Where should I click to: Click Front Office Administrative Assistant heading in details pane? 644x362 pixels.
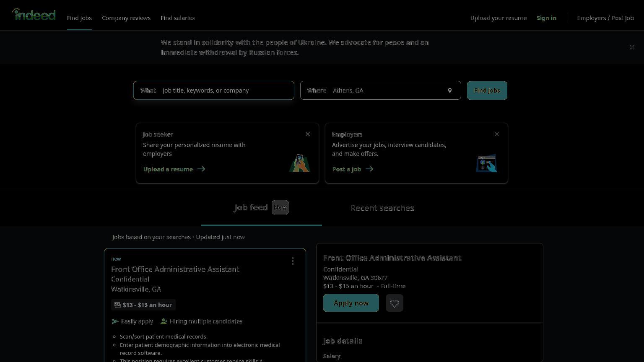click(x=392, y=258)
